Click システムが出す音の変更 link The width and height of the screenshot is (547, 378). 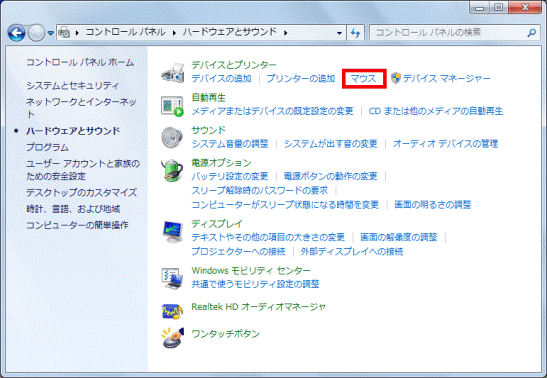click(331, 144)
